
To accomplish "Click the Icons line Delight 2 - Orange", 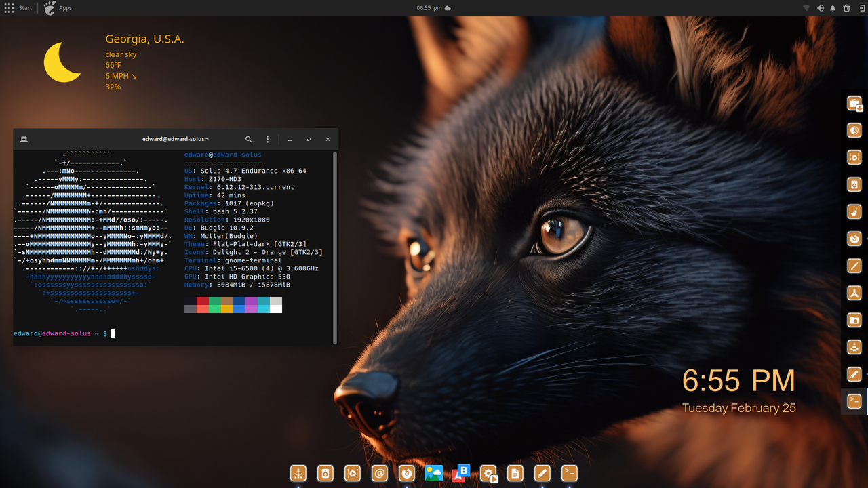I will (x=254, y=252).
